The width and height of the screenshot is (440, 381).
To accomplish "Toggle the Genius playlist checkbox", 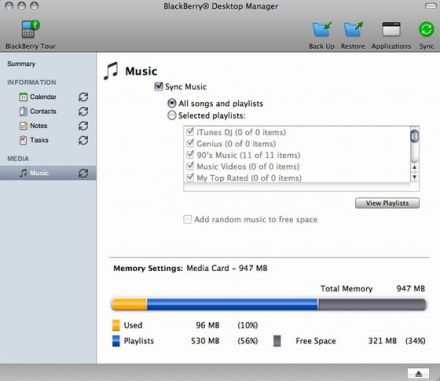I will pyautogui.click(x=190, y=143).
